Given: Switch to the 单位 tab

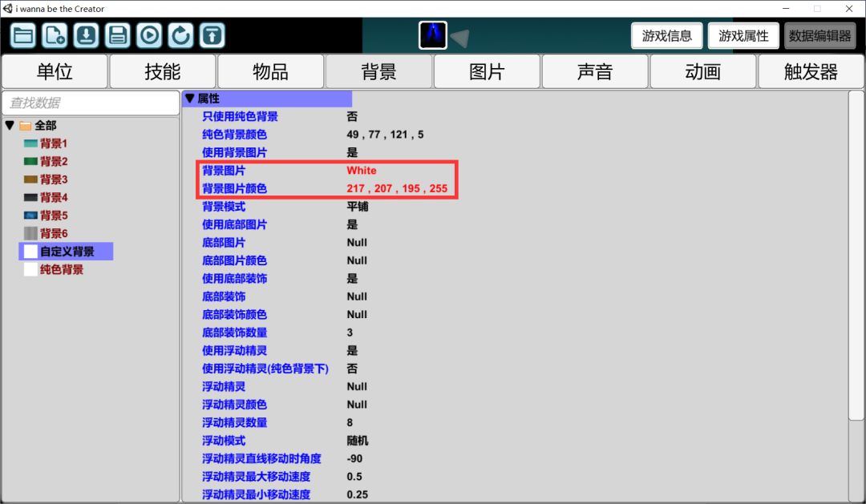Looking at the screenshot, I should coord(55,72).
